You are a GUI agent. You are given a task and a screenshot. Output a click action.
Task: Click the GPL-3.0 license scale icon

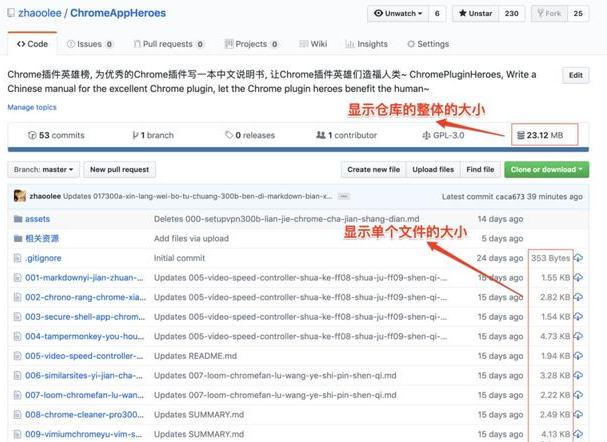pyautogui.click(x=426, y=135)
